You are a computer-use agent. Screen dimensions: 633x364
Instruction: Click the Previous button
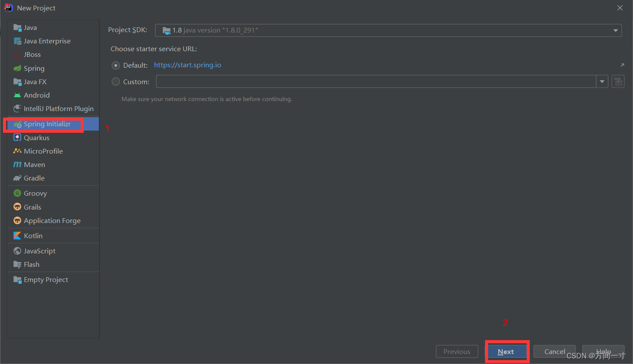[457, 352]
